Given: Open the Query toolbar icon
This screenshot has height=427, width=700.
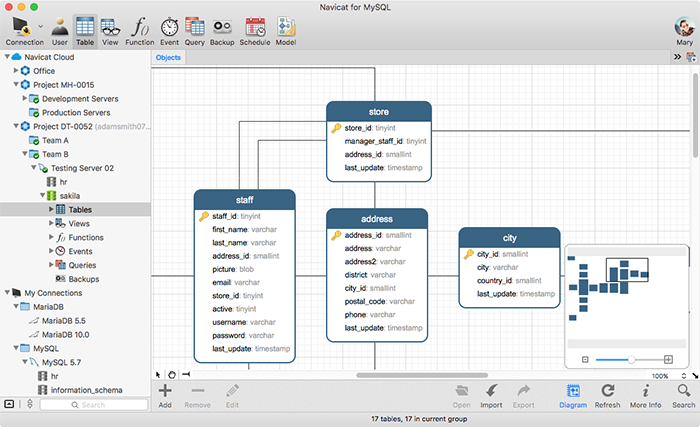Looking at the screenshot, I should point(195,31).
